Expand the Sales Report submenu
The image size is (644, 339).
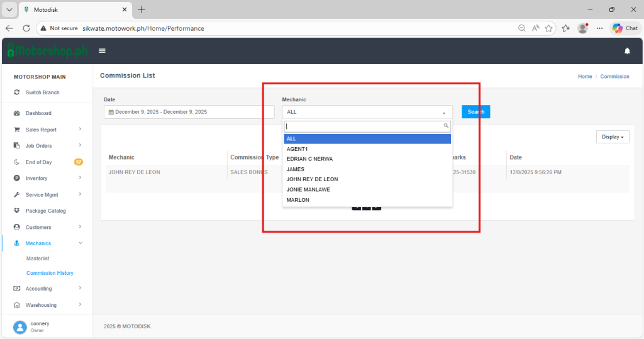click(80, 130)
